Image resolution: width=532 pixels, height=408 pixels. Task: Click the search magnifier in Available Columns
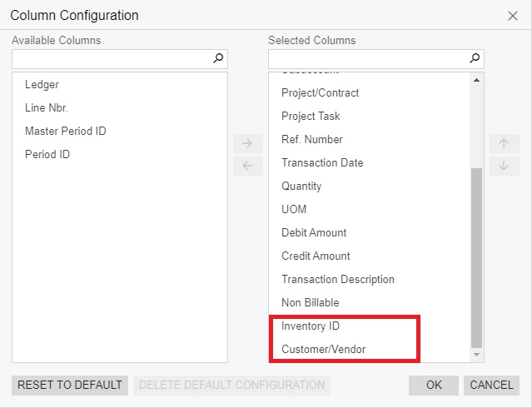pyautogui.click(x=218, y=58)
